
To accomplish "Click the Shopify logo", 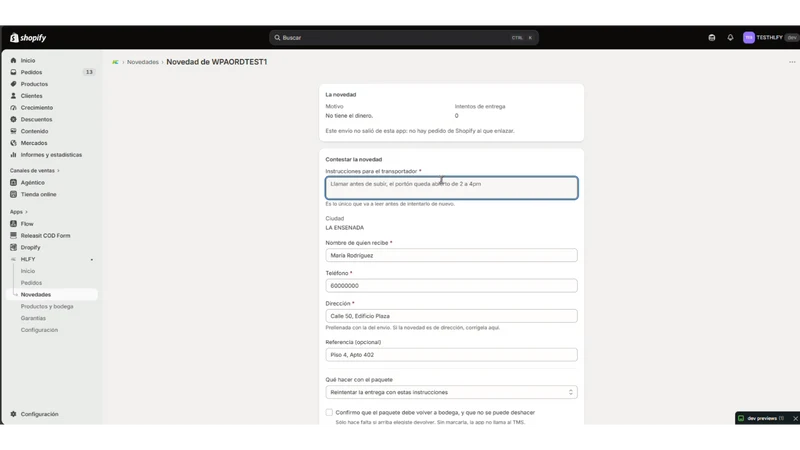I will click(28, 38).
